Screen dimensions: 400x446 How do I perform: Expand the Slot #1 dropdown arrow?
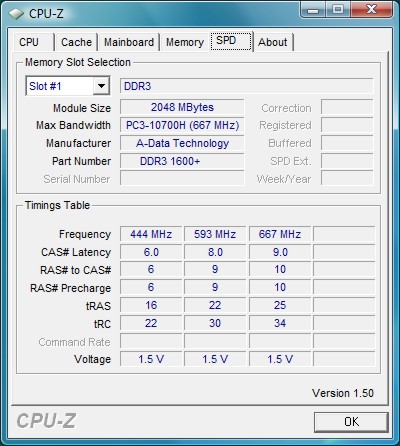pos(101,86)
